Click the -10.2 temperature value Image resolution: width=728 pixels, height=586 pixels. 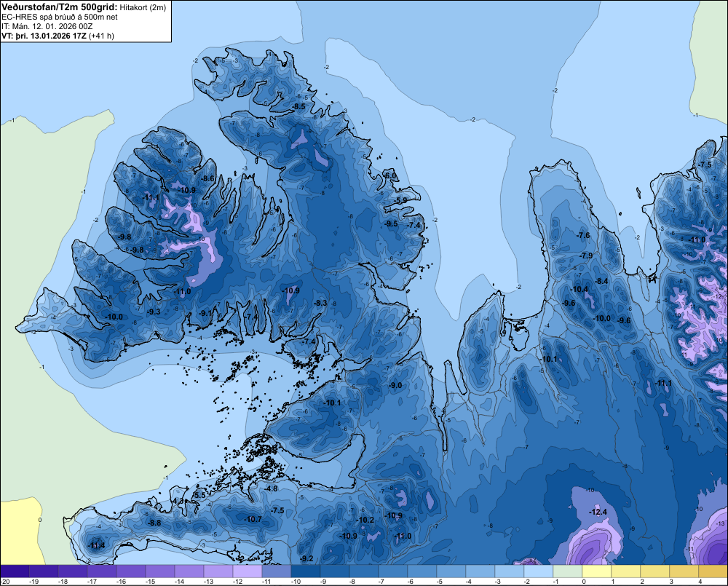click(x=365, y=520)
